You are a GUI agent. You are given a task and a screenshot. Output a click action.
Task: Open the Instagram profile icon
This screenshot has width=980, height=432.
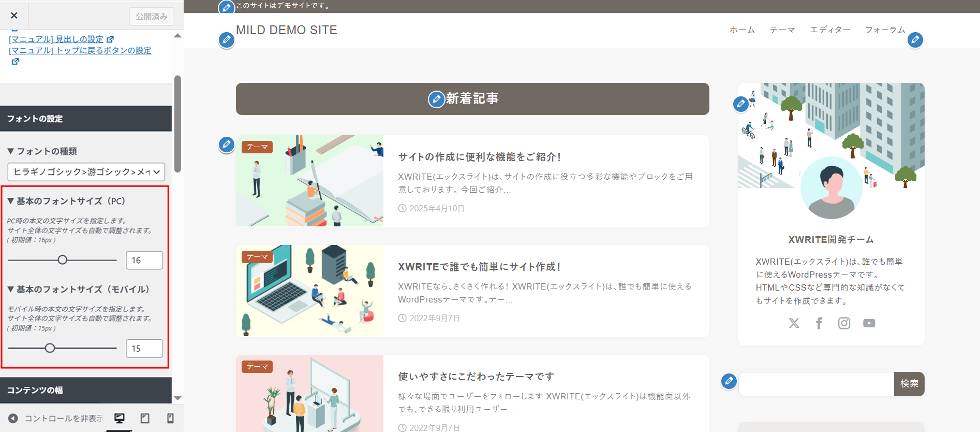click(x=844, y=323)
